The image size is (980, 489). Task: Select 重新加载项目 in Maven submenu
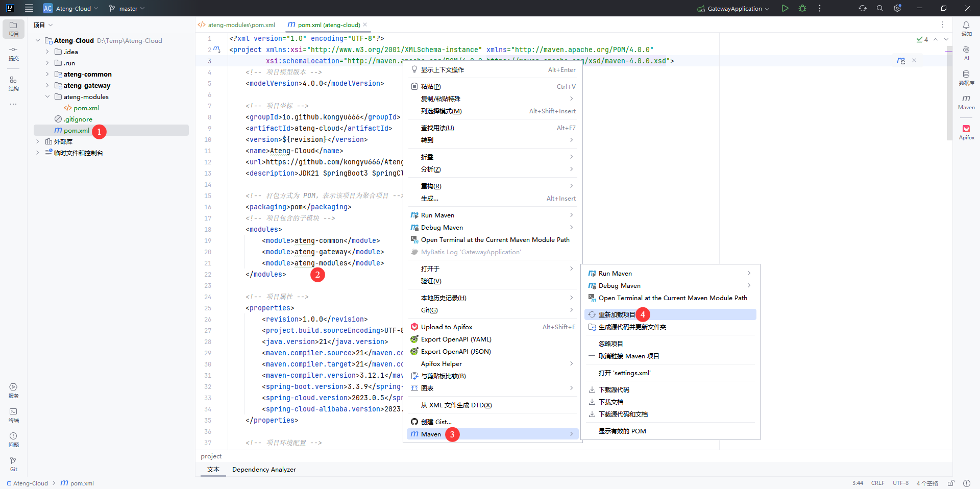point(617,314)
